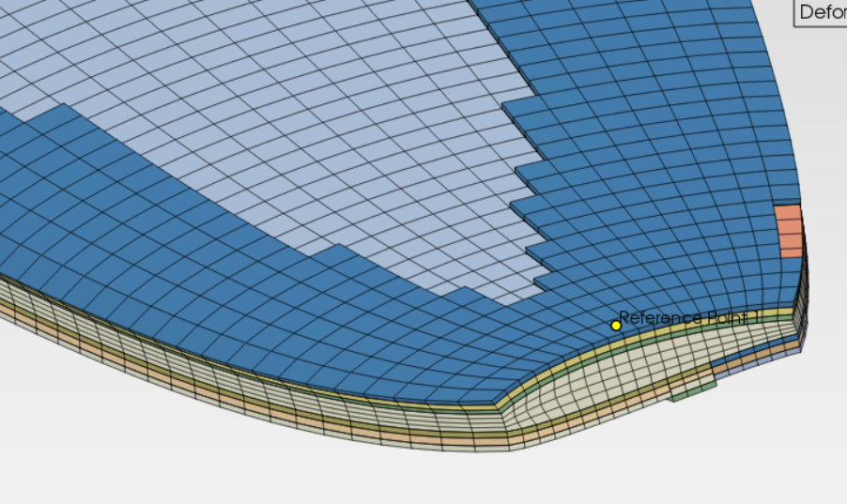The width and height of the screenshot is (847, 504).
Task: Click the protruding green element under the mesh
Action: (x=694, y=390)
